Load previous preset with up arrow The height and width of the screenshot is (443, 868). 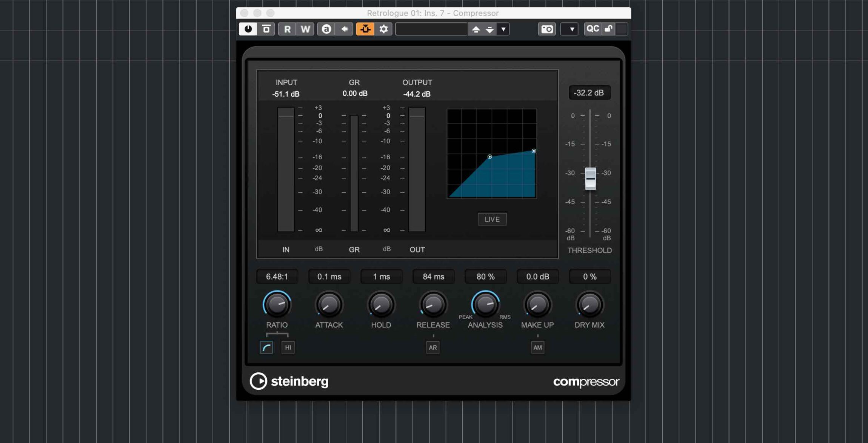[x=476, y=29]
